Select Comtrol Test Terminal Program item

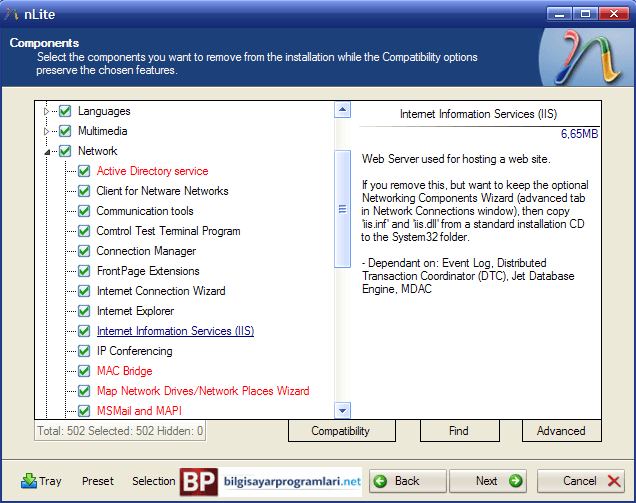168,231
